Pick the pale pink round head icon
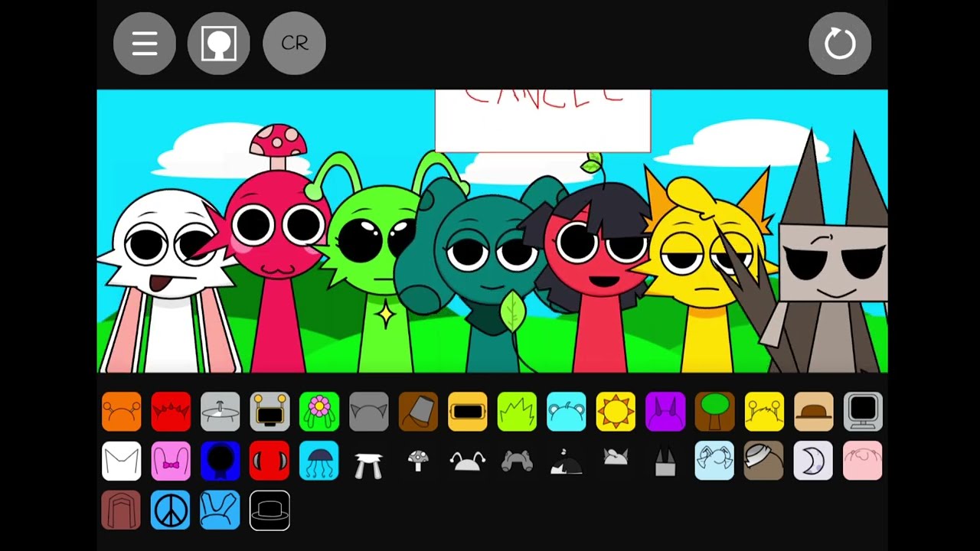The height and width of the screenshot is (551, 980). tap(863, 461)
